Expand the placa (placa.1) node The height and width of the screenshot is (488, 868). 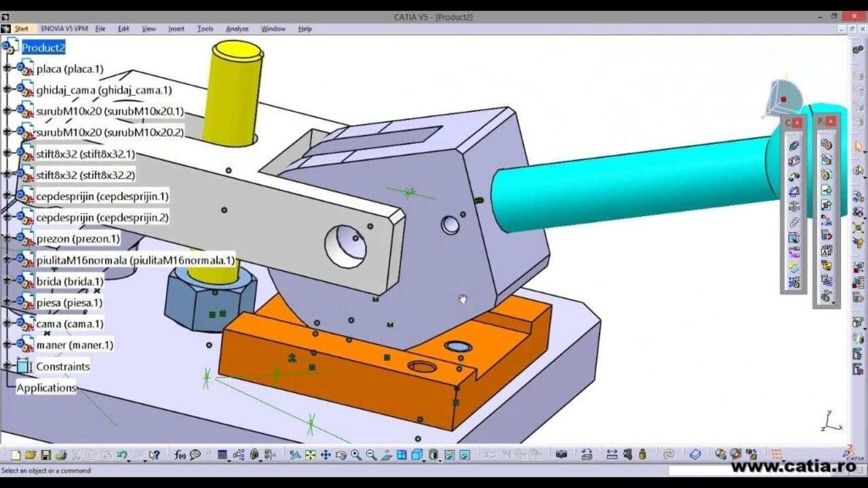(7, 68)
